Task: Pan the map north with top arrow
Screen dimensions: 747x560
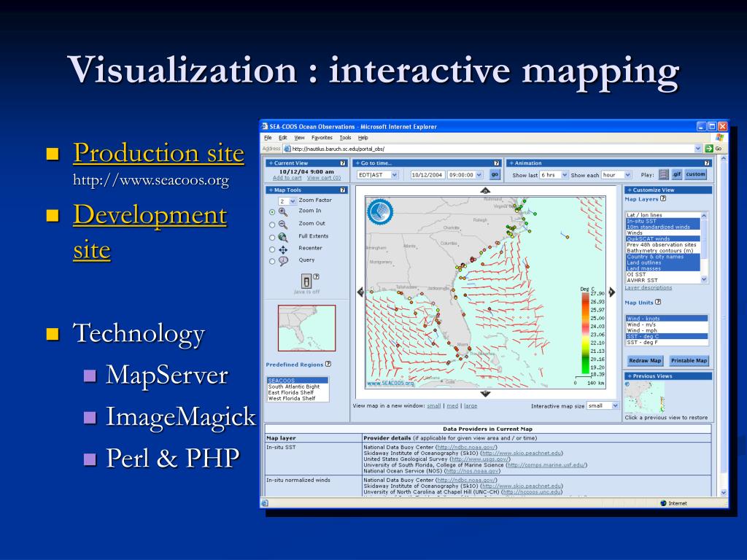Action: pos(485,190)
